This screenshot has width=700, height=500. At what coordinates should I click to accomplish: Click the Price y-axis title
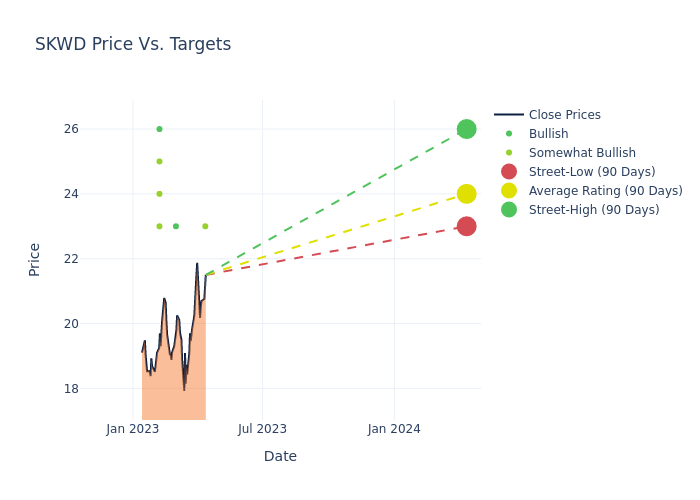coord(35,259)
